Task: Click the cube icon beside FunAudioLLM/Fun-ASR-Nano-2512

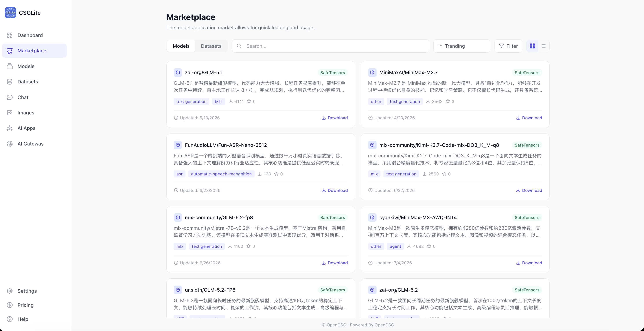Action: [x=178, y=145]
